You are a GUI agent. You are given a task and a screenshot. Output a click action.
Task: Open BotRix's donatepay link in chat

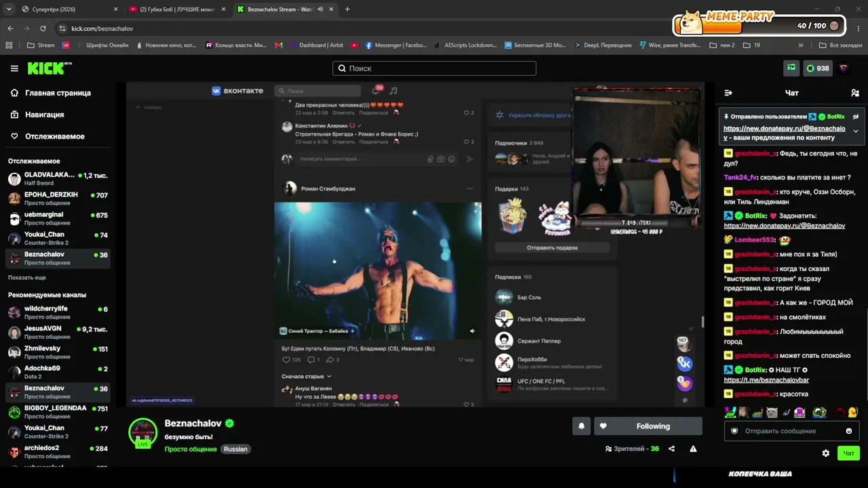(785, 226)
